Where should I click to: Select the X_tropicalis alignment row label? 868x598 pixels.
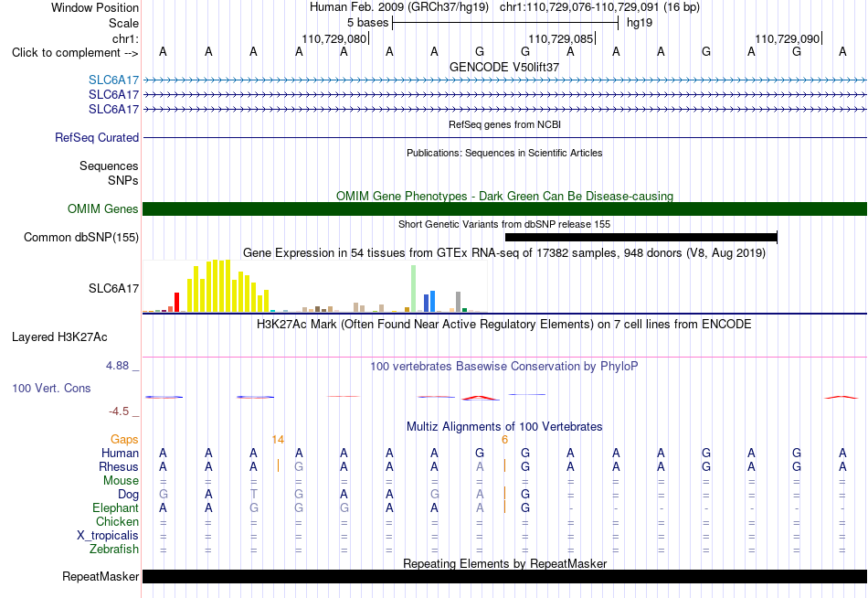108,536
